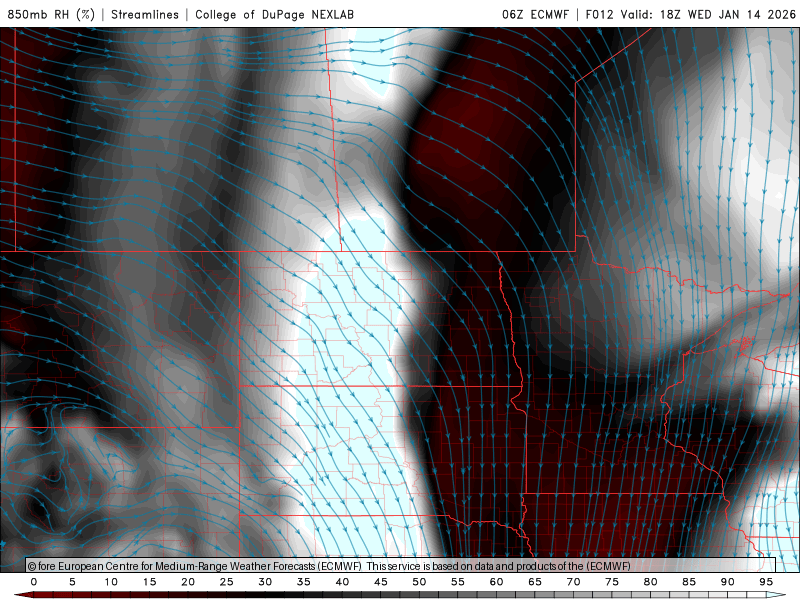Click the "0" label on the color scale
Viewport: 800px width, 600px height.
(34, 582)
